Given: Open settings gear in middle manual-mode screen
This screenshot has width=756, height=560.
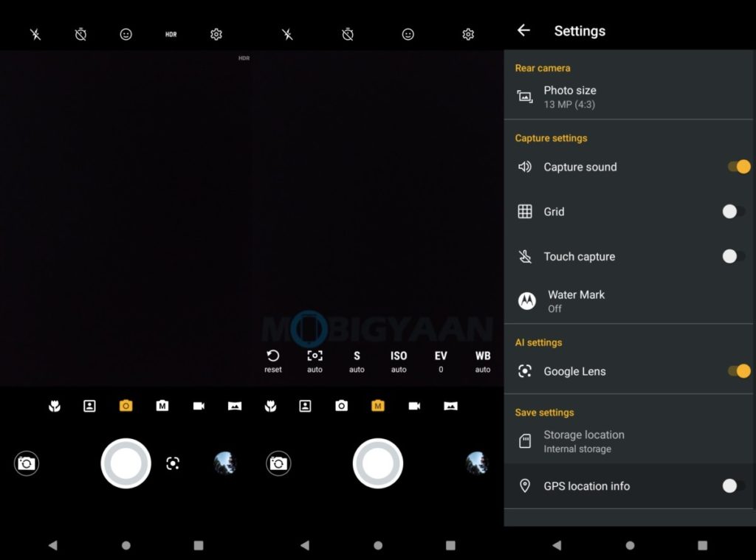Looking at the screenshot, I should tap(468, 34).
